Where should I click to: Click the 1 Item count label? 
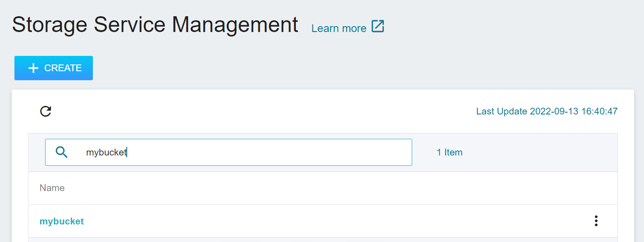(x=450, y=152)
